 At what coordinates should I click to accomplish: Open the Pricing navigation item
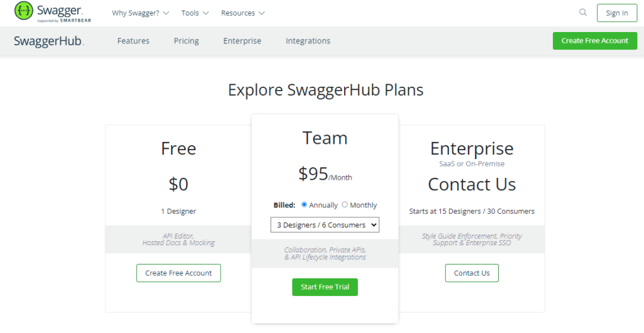tap(186, 41)
